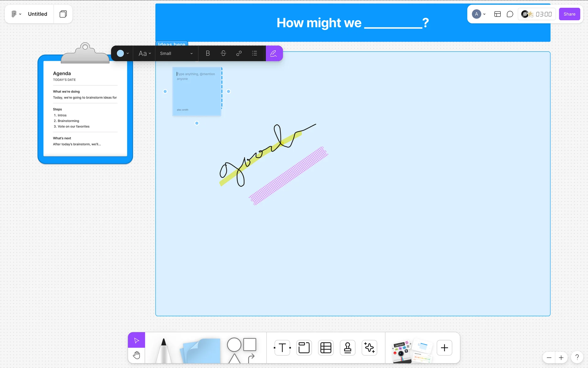Insert a Table from toolbar
Image resolution: width=588 pixels, height=368 pixels.
tap(326, 348)
